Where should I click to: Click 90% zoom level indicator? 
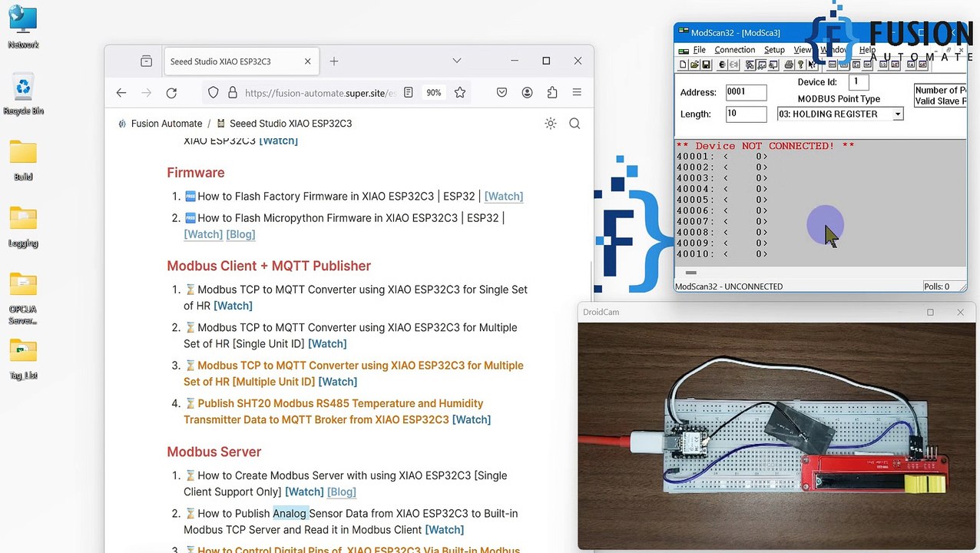pos(434,92)
